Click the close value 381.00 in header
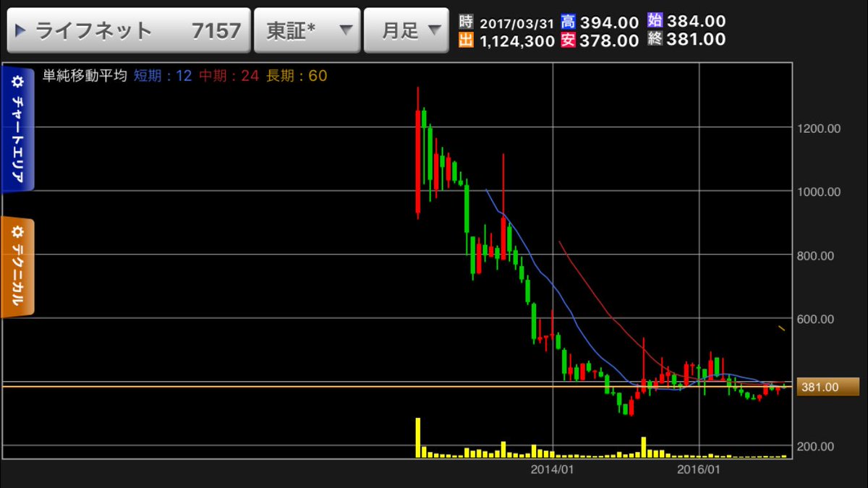868x488 pixels. tap(696, 40)
